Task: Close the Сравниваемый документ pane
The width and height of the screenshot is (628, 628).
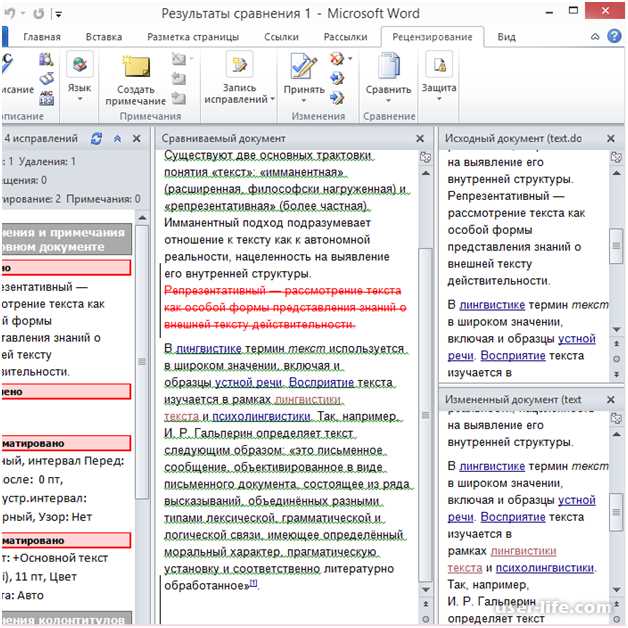Action: [420, 139]
